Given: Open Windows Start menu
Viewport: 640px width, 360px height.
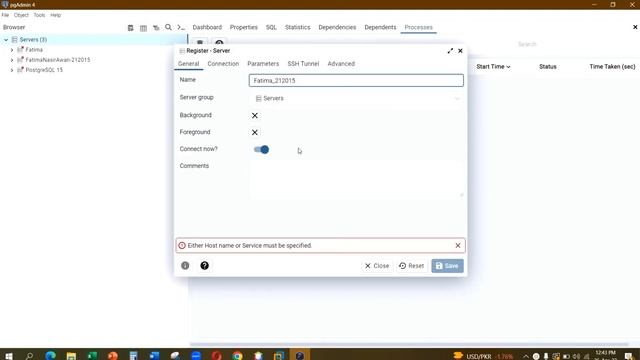Looking at the screenshot, I should coord(9,356).
